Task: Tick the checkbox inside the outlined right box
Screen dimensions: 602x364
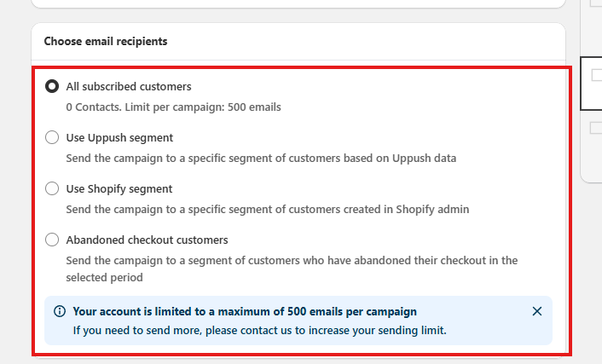Action: pyautogui.click(x=597, y=75)
